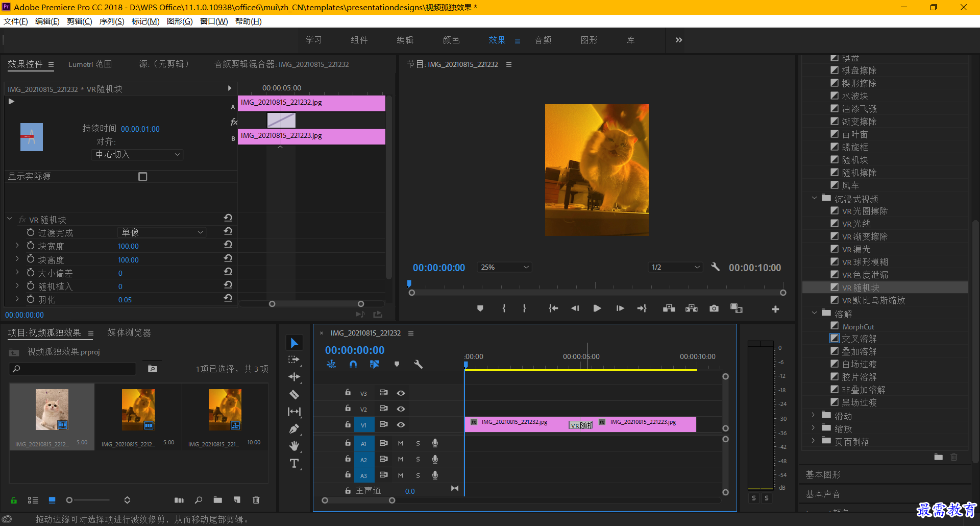Viewport: 980px width, 526px height.
Task: Collapse the 沉浸式视频 folder
Action: 814,198
